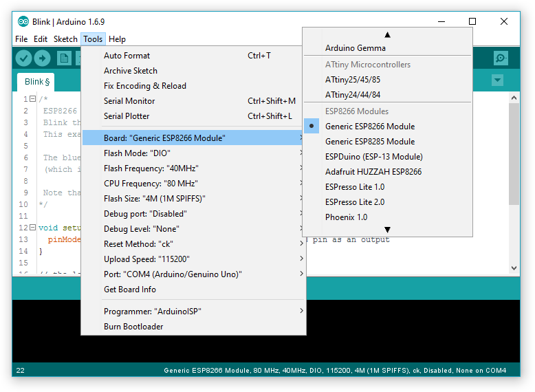Click the Upload arrow toolbar icon
535x392 pixels.
point(43,58)
